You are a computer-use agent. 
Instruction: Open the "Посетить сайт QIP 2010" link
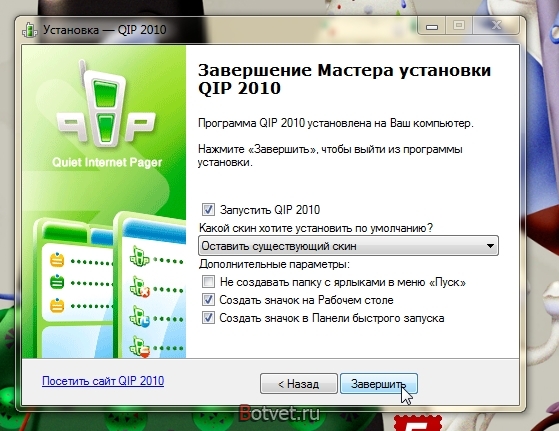(x=103, y=381)
